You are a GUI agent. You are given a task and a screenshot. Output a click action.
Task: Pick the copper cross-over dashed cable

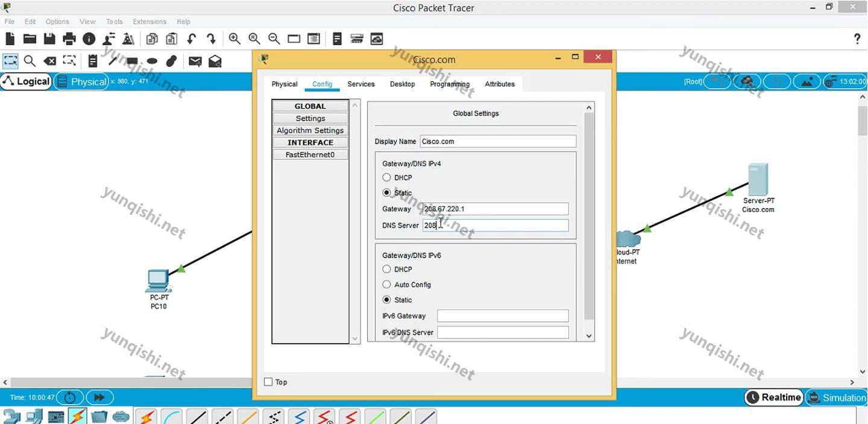click(222, 416)
